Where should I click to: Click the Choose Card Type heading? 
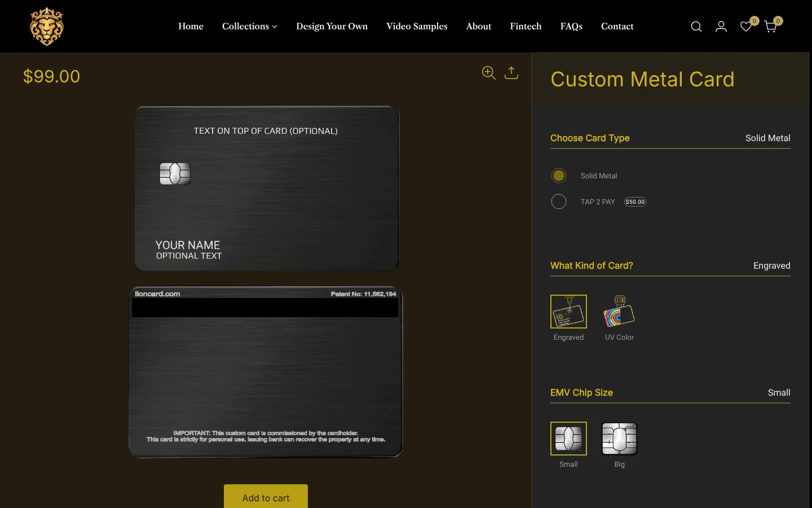590,138
